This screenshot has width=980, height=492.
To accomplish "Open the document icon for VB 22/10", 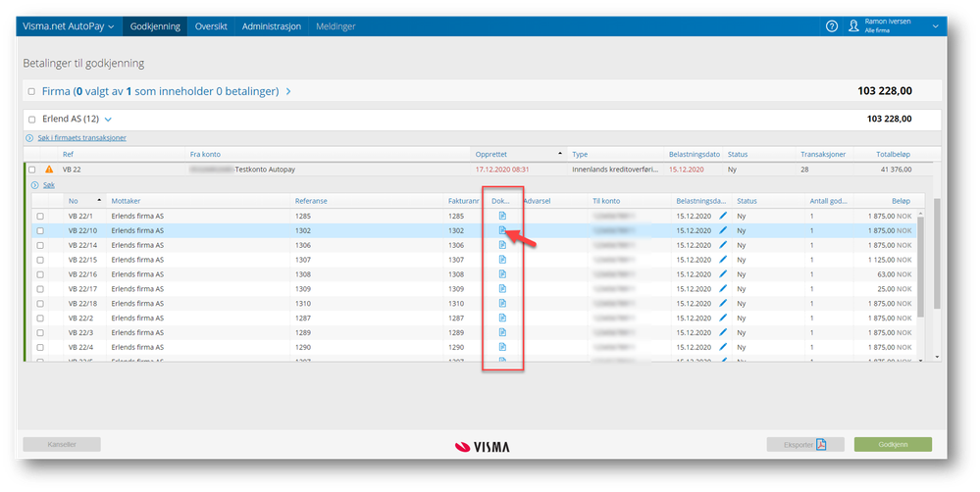I will (x=502, y=230).
